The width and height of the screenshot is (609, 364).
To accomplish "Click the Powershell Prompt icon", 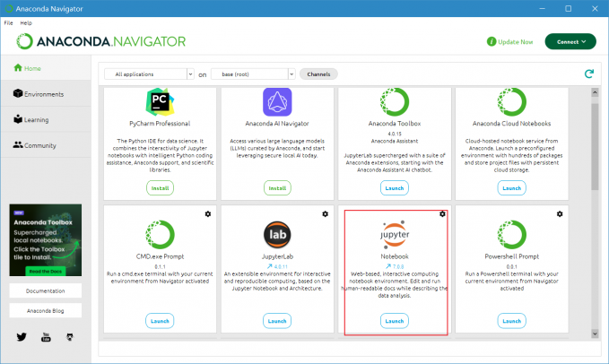I will [x=512, y=235].
